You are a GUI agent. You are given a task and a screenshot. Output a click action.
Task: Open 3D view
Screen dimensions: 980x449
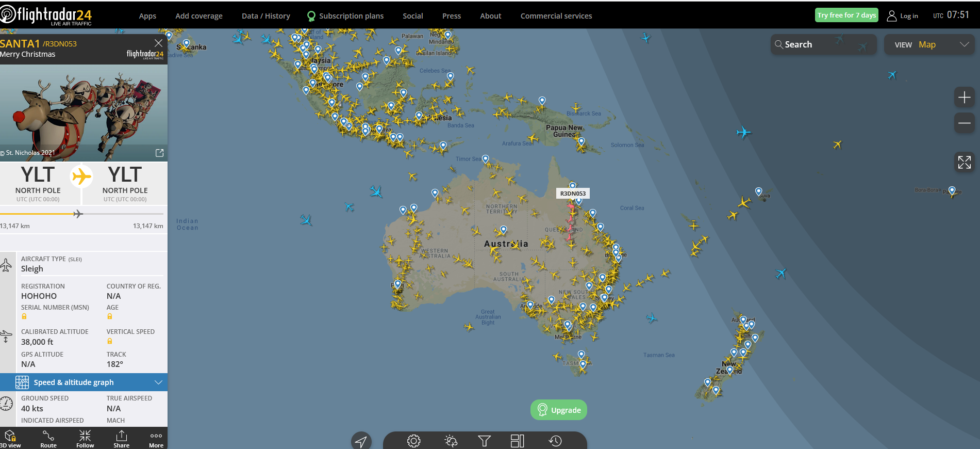(x=11, y=439)
